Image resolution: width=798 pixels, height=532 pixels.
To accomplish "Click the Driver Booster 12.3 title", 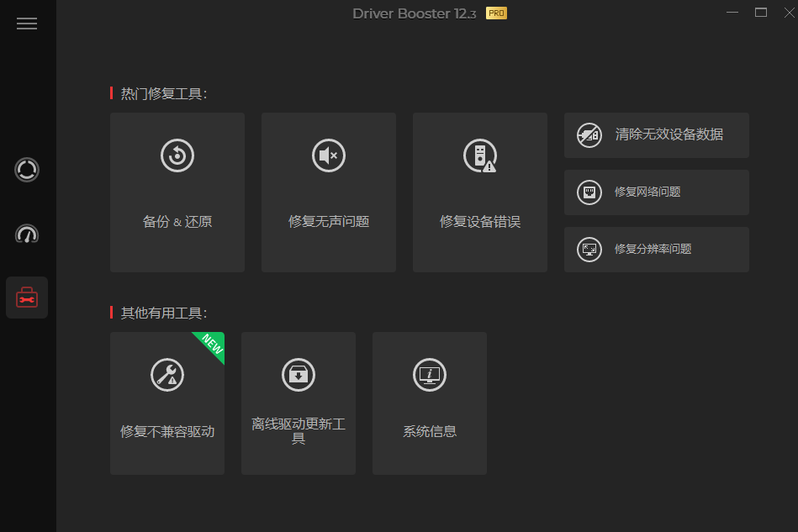I will (415, 13).
